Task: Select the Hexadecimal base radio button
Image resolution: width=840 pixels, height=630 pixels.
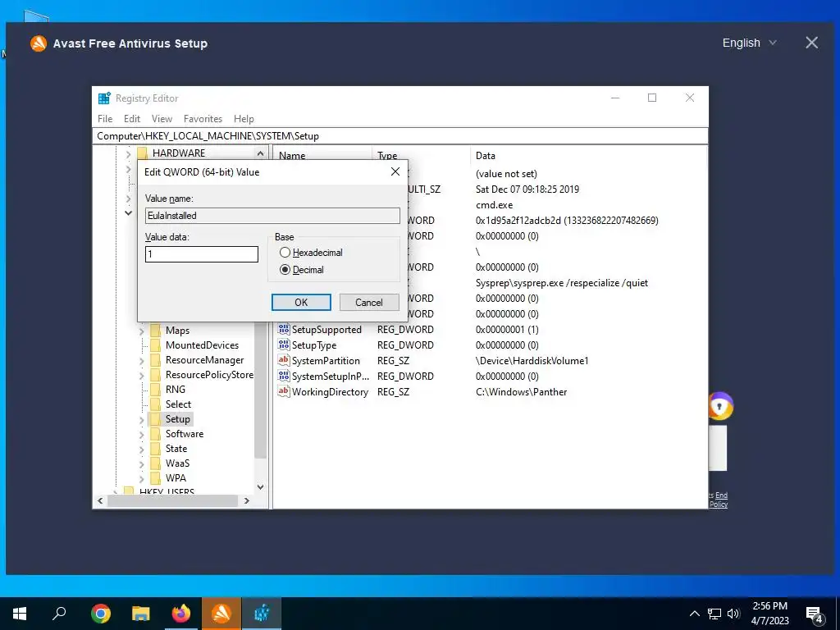Action: [x=285, y=253]
